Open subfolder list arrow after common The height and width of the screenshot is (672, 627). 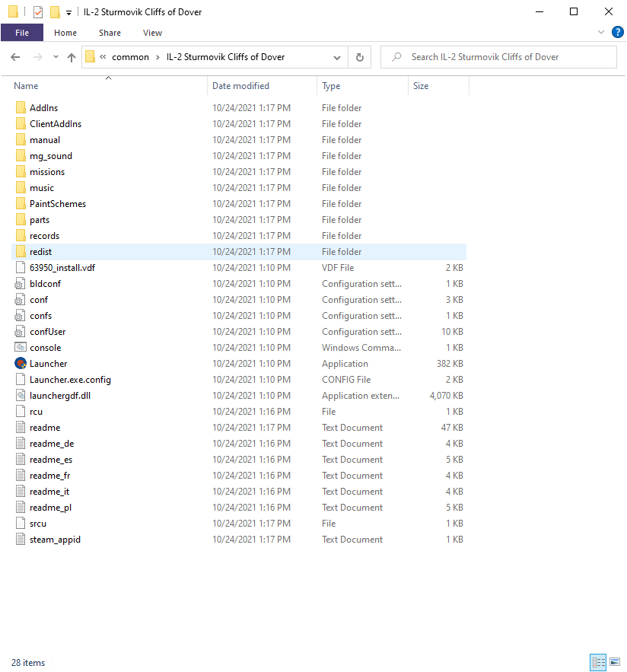click(158, 57)
